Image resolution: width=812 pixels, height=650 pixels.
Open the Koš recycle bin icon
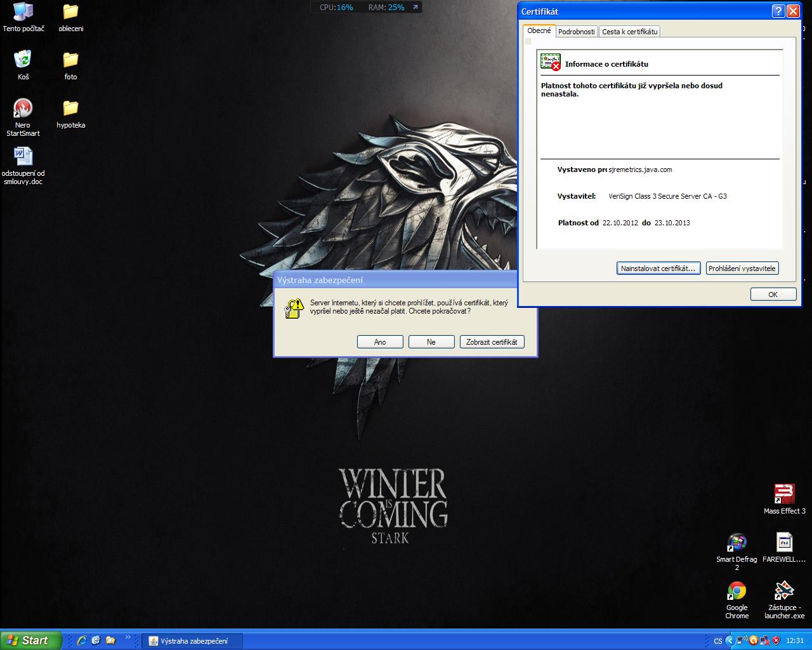23,65
